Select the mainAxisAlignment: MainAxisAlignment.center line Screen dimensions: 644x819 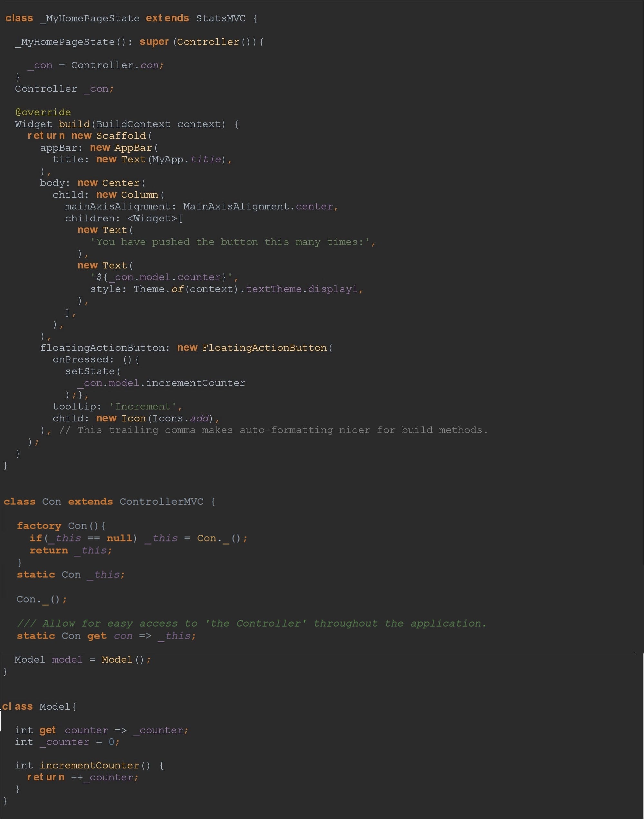pyautogui.click(x=201, y=207)
